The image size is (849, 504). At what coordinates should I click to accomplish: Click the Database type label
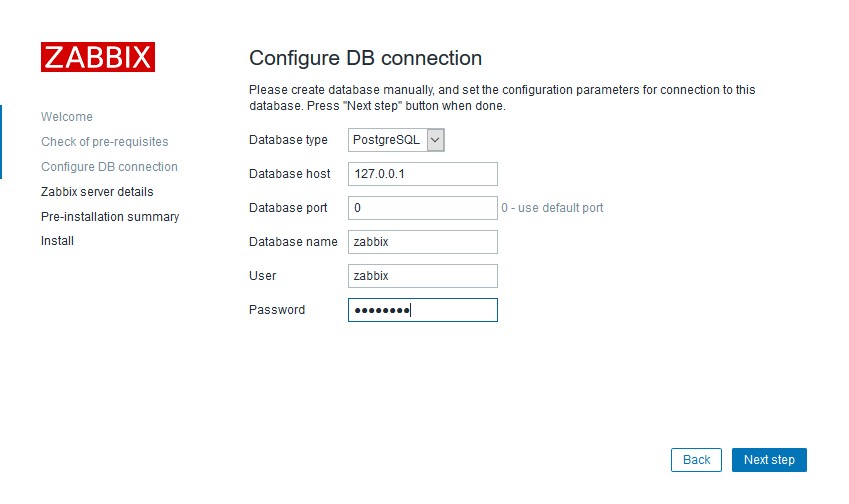[x=288, y=140]
